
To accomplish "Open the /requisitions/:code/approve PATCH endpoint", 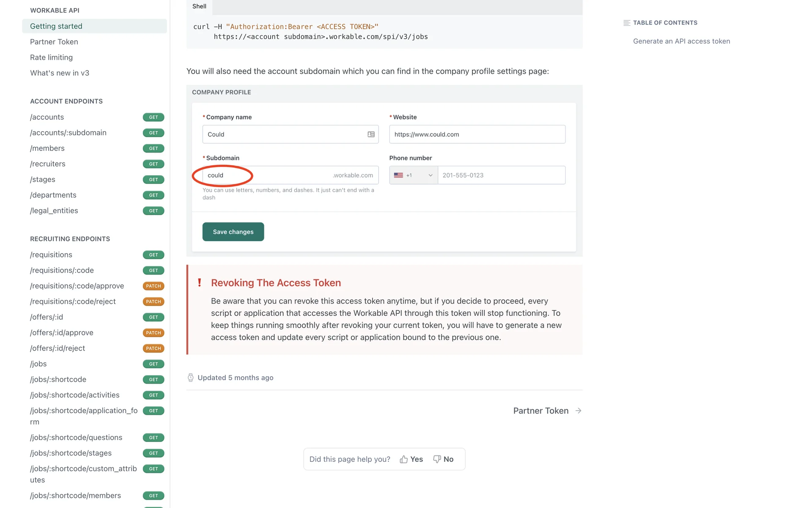I will [x=77, y=286].
